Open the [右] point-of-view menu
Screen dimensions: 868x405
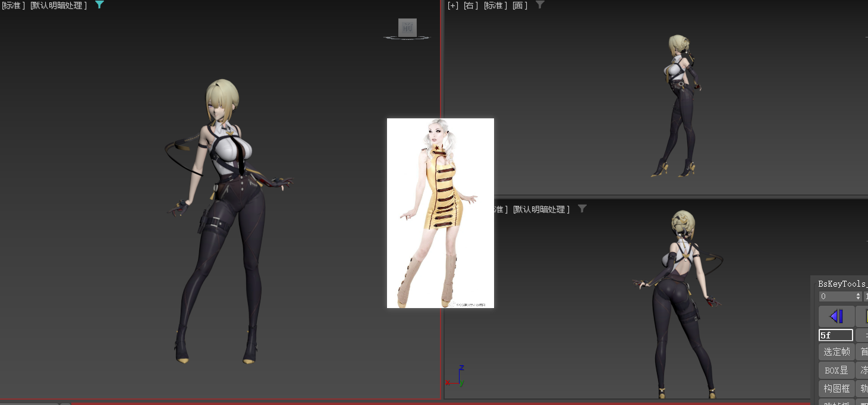tap(471, 5)
